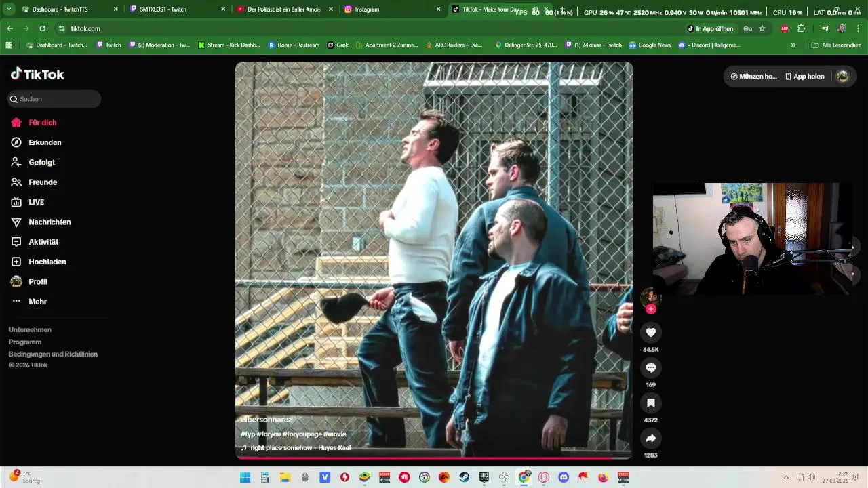Open the volume control in tray
The image size is (868, 488).
pos(811,477)
